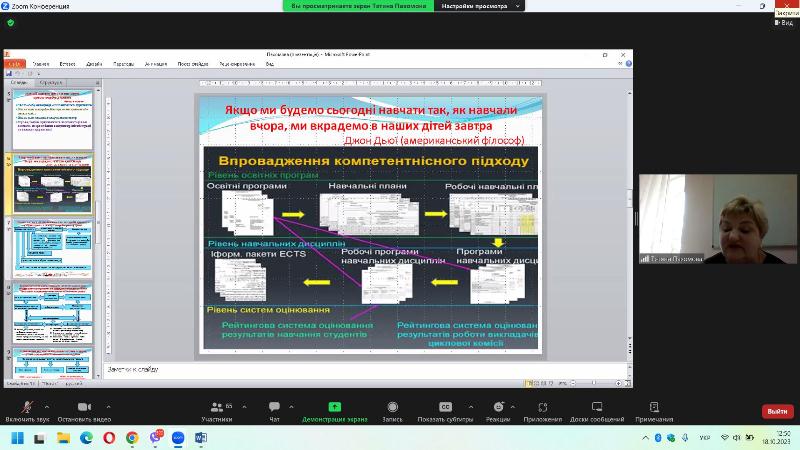The width and height of the screenshot is (800, 450).
Task: Click the red Выйти button
Action: point(775,411)
